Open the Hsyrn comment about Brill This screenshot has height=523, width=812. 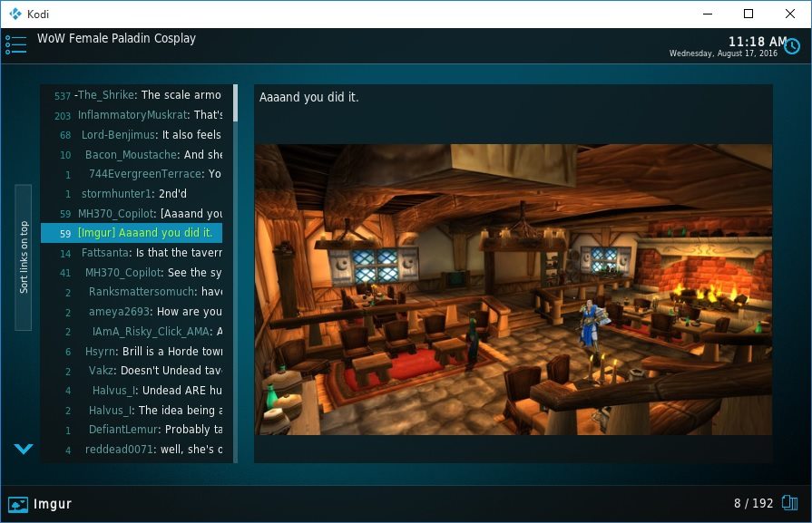(136, 351)
